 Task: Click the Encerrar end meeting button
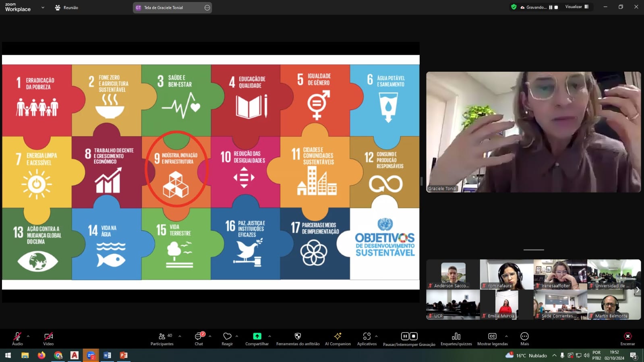tap(627, 337)
